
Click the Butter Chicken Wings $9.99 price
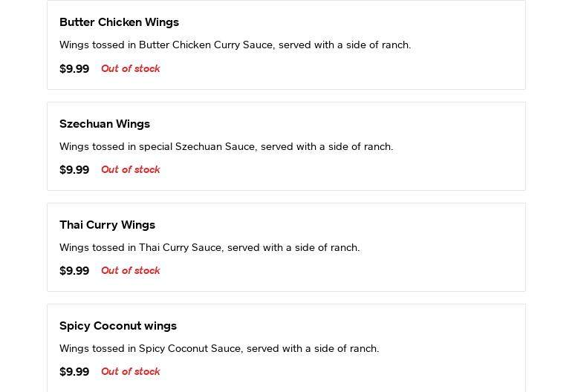pos(74,69)
